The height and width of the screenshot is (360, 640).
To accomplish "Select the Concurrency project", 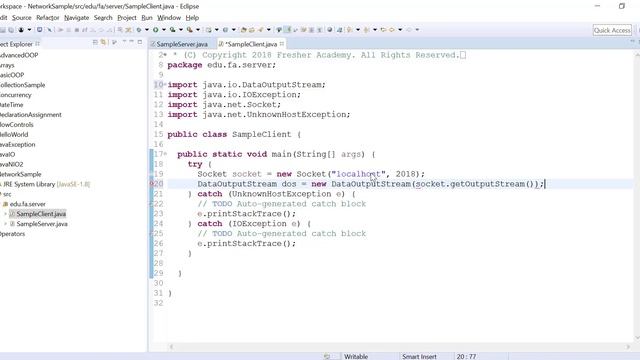I will click(16, 95).
